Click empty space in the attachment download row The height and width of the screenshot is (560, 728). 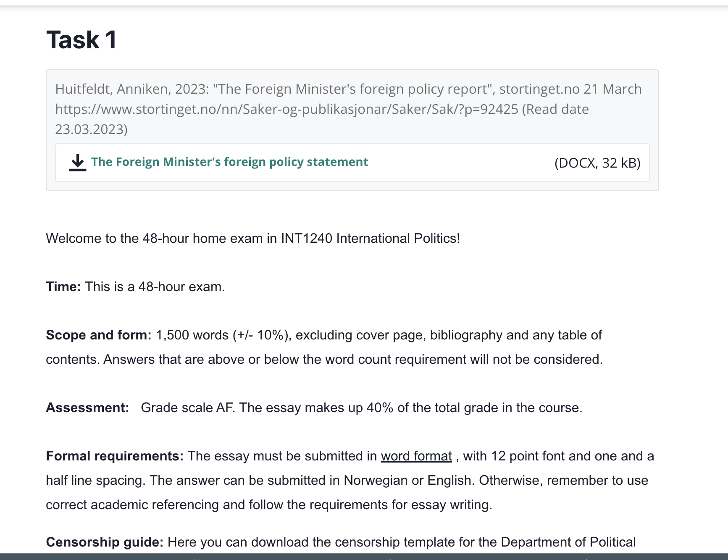coord(460,163)
